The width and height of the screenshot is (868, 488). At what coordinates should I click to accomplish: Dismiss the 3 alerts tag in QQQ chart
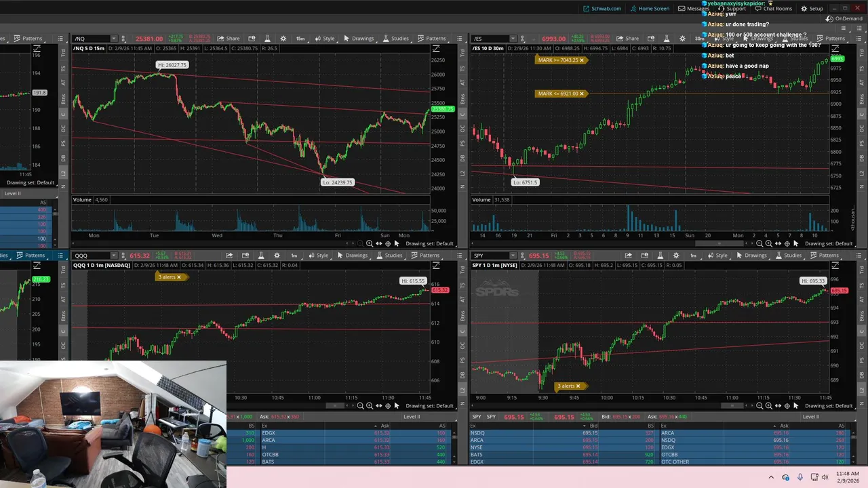[x=179, y=277]
